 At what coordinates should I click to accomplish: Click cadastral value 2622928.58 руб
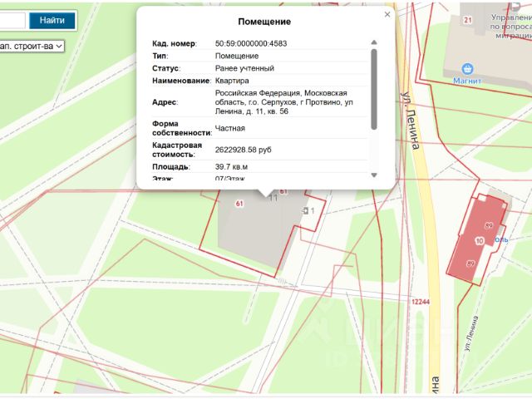tap(244, 150)
